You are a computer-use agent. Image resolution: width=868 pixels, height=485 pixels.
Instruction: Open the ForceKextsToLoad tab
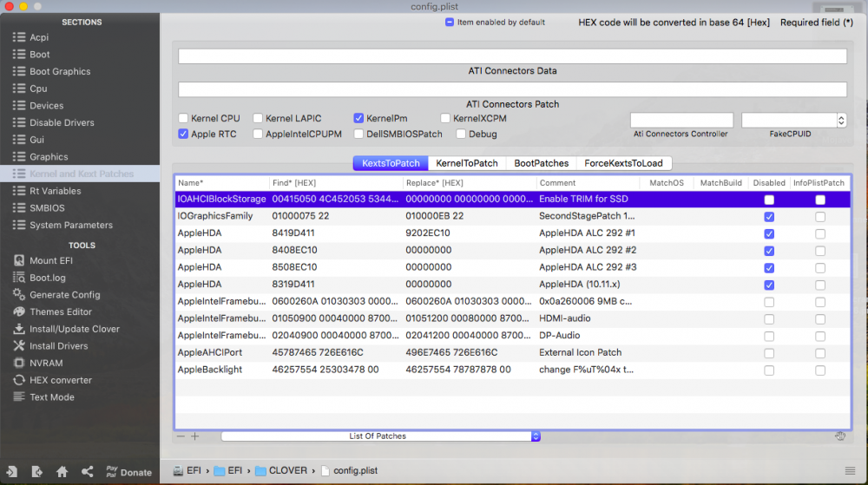(623, 163)
